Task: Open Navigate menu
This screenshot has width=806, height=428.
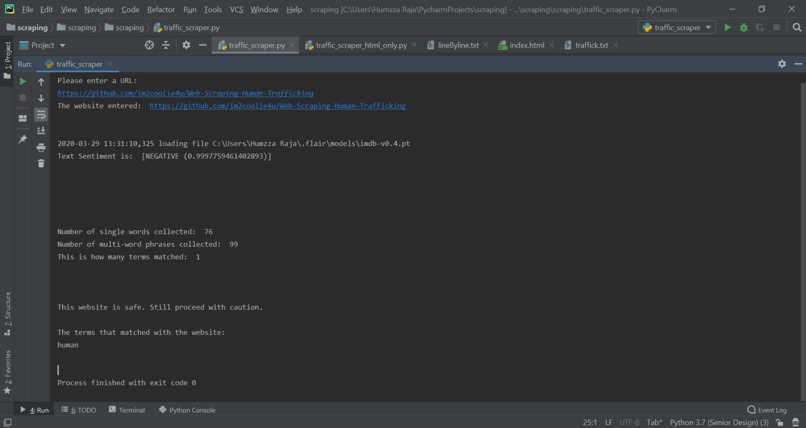Action: 99,9
